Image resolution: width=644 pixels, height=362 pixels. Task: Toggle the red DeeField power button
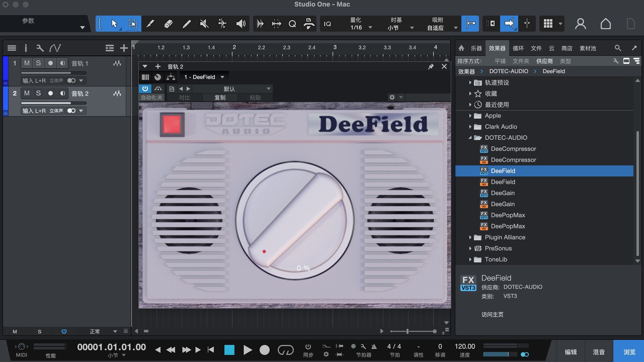pyautogui.click(x=172, y=125)
